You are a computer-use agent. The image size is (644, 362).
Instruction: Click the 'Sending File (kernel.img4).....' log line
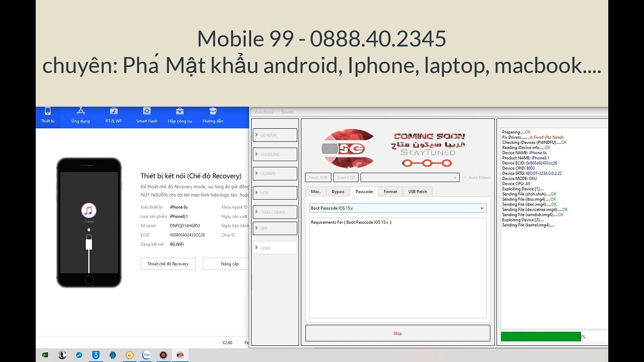click(x=528, y=225)
